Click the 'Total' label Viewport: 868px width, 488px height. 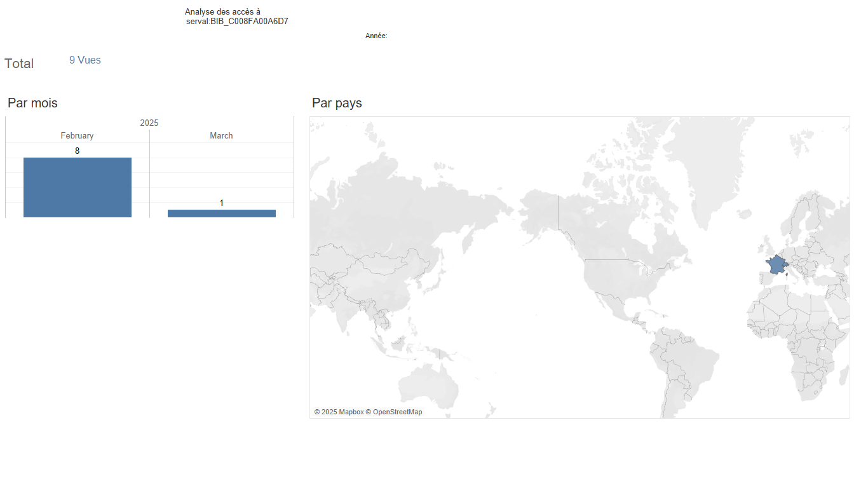pos(19,64)
